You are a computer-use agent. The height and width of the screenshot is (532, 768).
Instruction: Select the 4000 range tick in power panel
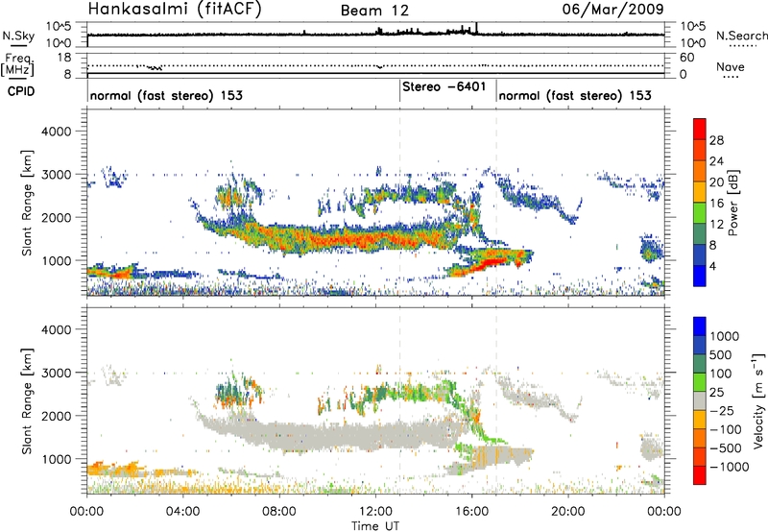tap(56, 131)
